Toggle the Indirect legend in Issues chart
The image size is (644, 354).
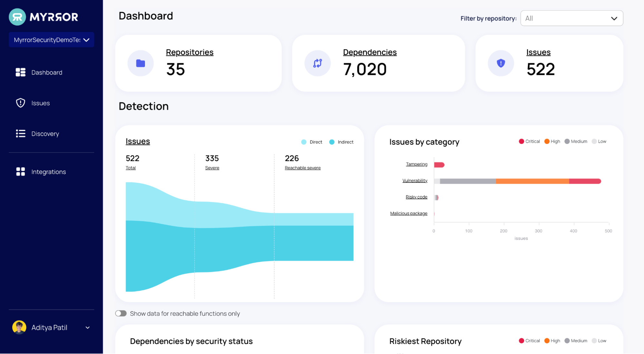click(341, 142)
